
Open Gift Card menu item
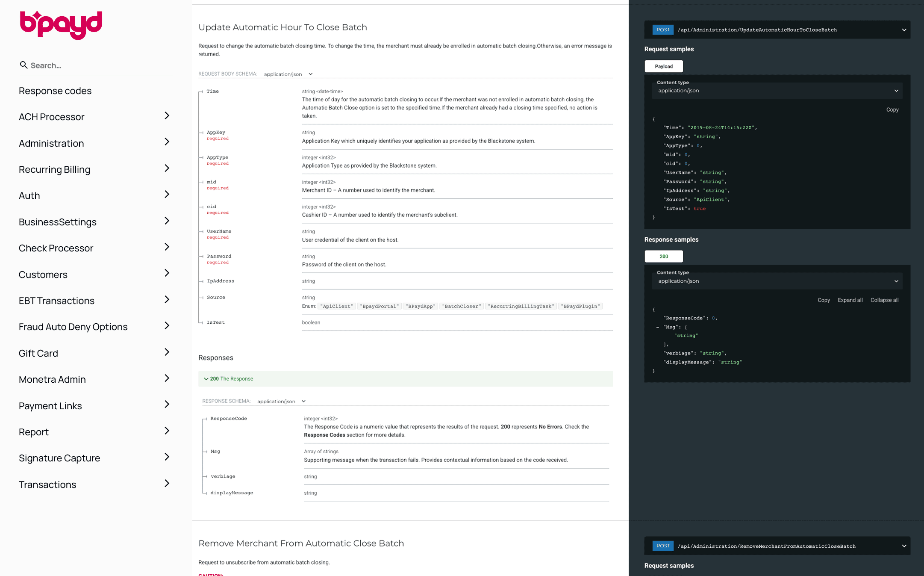(x=38, y=353)
